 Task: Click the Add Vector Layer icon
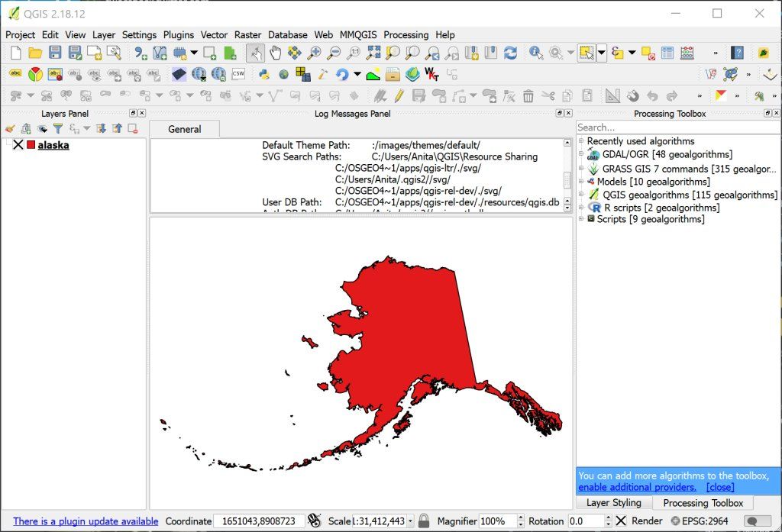tap(160, 53)
